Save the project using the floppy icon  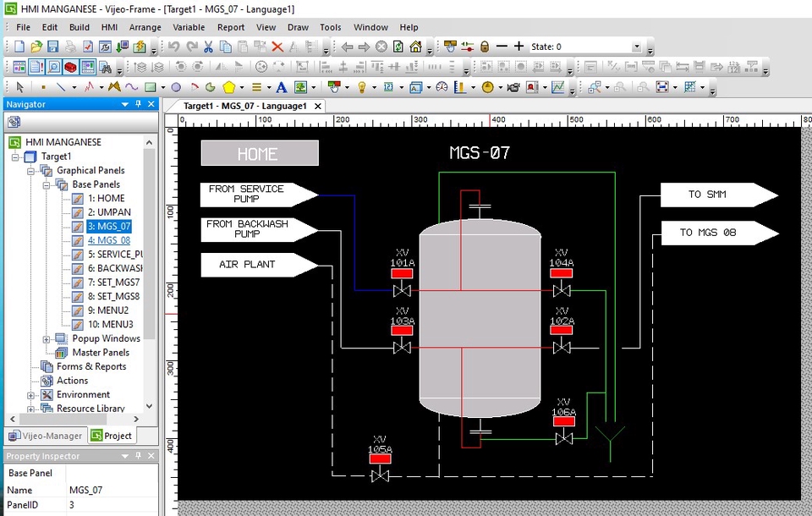point(52,47)
